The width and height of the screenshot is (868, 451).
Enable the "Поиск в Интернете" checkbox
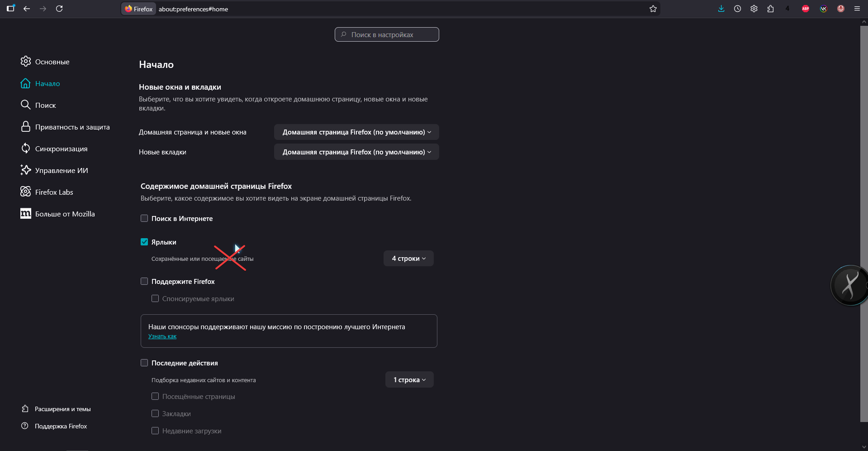(x=144, y=218)
